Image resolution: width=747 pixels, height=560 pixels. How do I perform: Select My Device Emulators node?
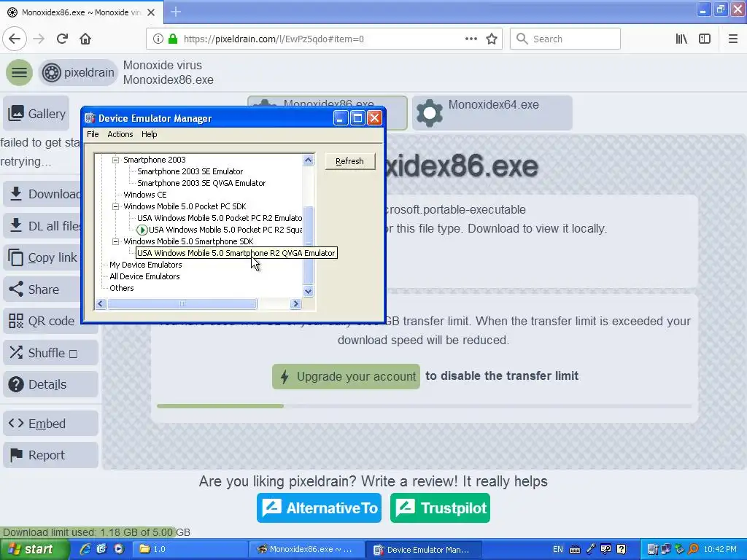tap(146, 265)
